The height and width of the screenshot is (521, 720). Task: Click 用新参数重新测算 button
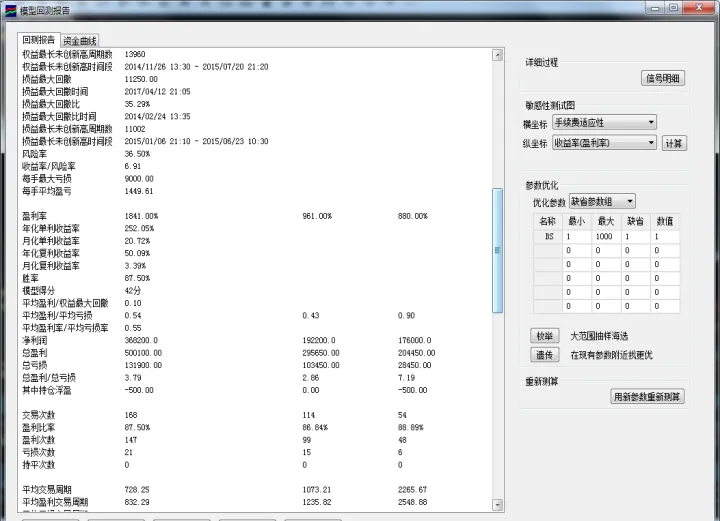[x=647, y=396]
